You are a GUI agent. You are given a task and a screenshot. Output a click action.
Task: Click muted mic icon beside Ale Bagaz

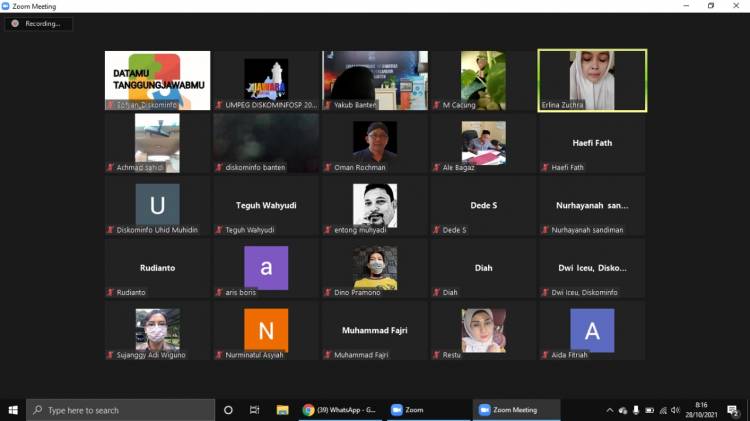[x=436, y=167]
